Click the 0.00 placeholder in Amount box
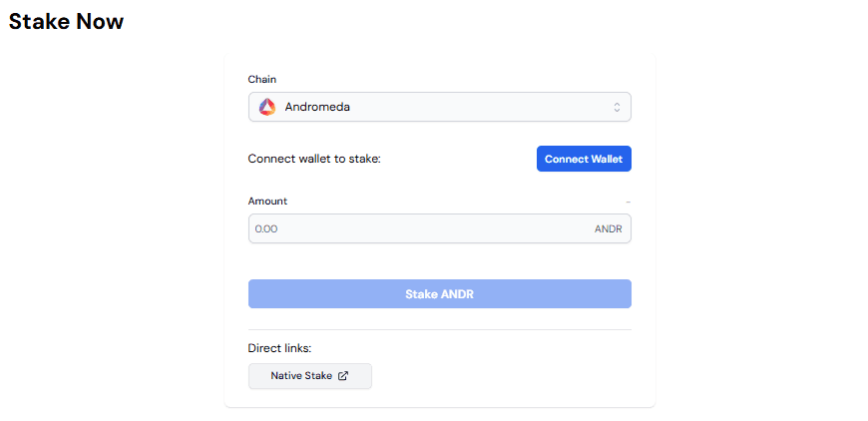 pyautogui.click(x=266, y=228)
